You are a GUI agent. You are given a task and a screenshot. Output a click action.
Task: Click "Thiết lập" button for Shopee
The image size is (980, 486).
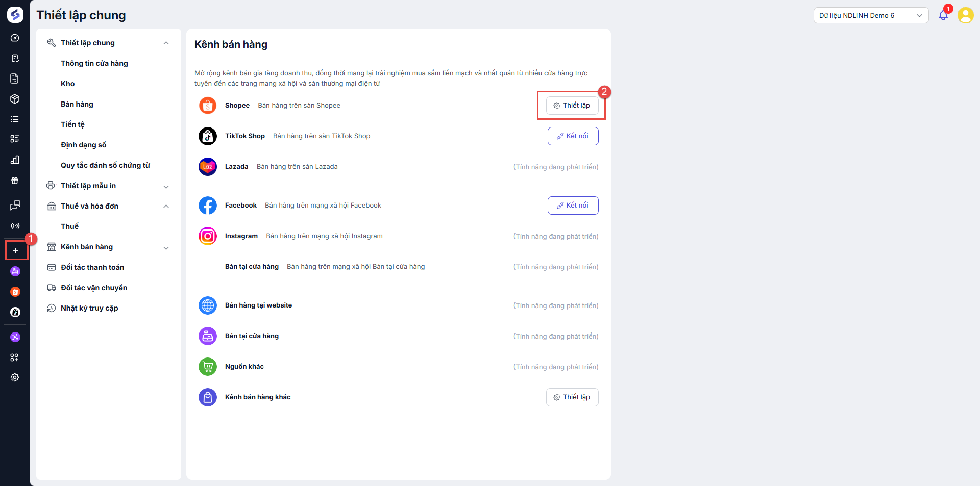pyautogui.click(x=572, y=106)
